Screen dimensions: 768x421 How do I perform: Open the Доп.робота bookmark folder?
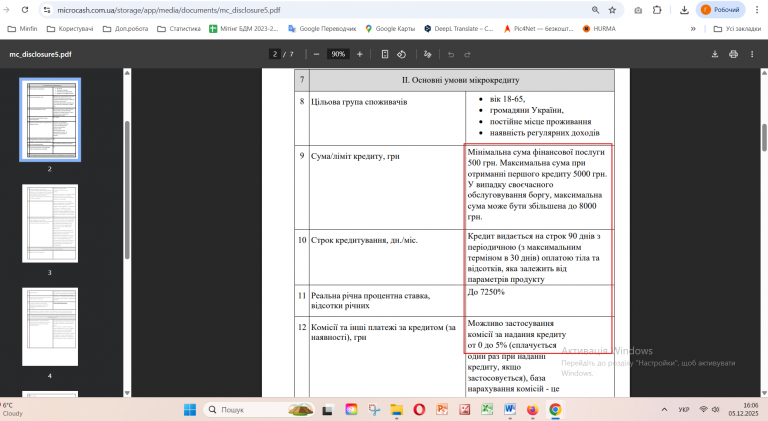125,29
